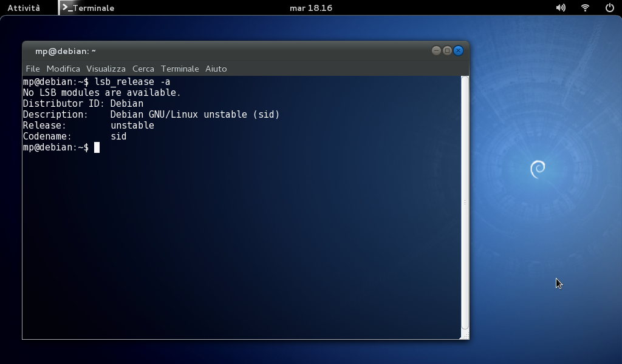Open the Wi-Fi network indicator
Screen dimensions: 622x364
pos(585,8)
